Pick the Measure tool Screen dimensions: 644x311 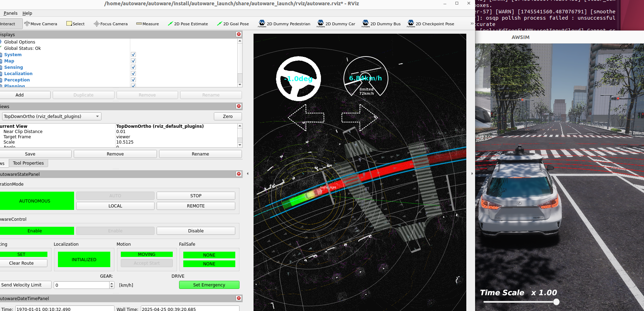(147, 24)
